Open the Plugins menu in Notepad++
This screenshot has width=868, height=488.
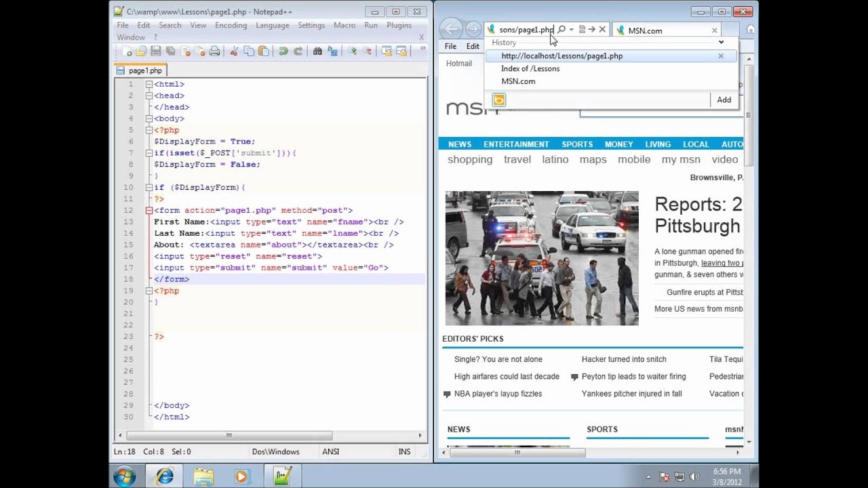coord(399,25)
